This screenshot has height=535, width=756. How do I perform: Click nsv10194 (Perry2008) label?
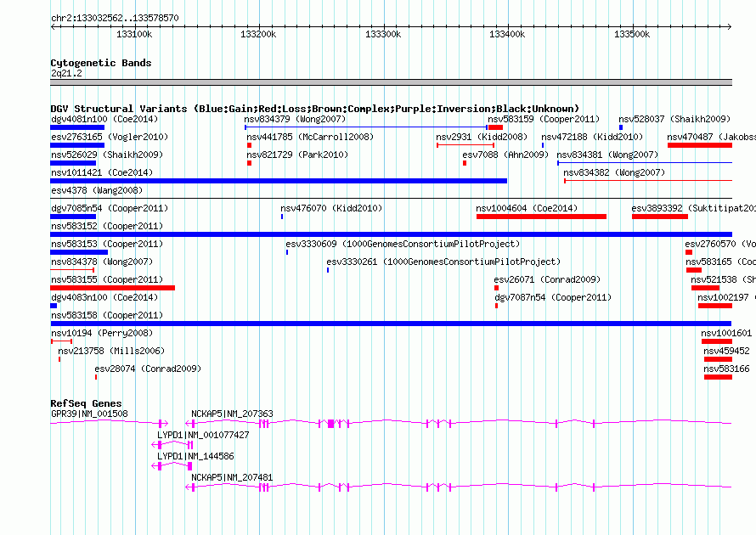[x=102, y=333]
